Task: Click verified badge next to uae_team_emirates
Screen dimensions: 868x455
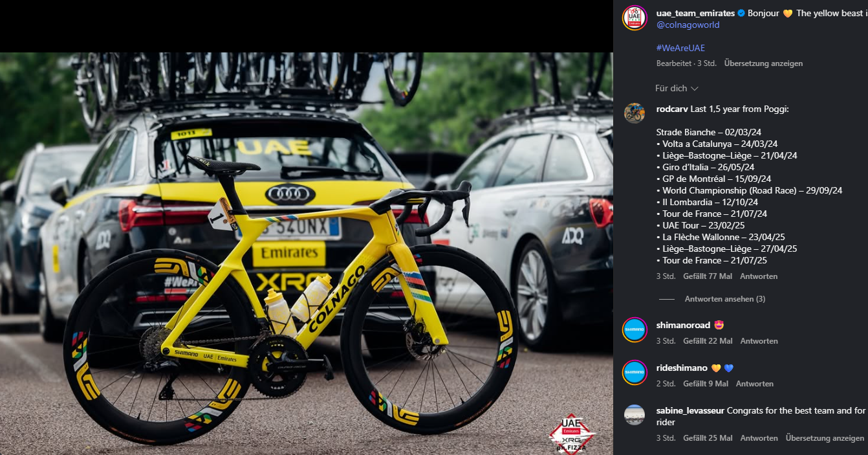Action: [x=741, y=13]
